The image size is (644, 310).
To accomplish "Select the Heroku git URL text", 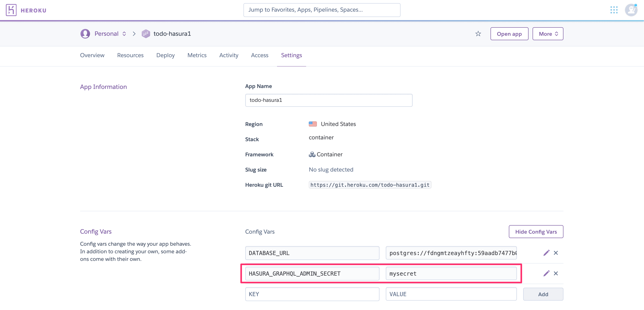I will (x=370, y=185).
